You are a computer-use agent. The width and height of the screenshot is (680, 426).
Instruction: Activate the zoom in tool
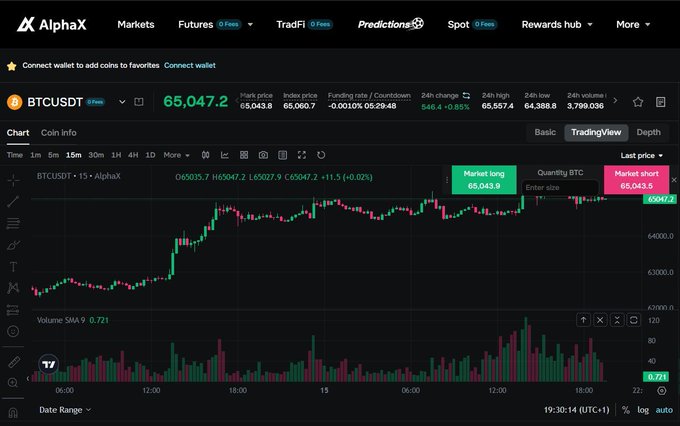coord(13,383)
